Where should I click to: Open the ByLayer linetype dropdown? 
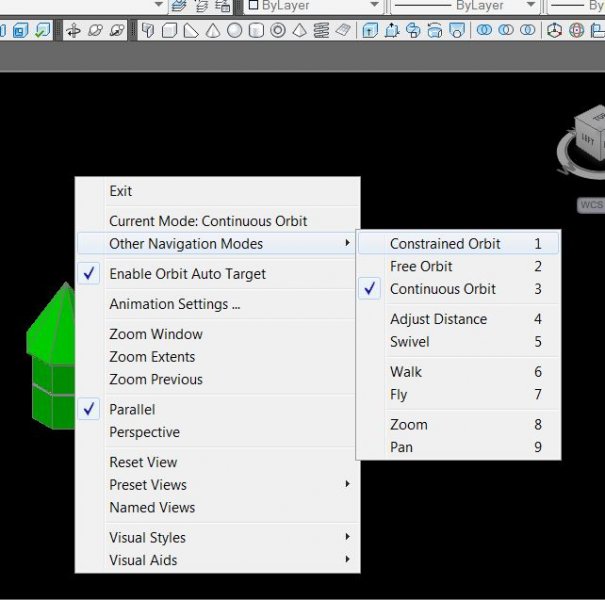(531, 5)
